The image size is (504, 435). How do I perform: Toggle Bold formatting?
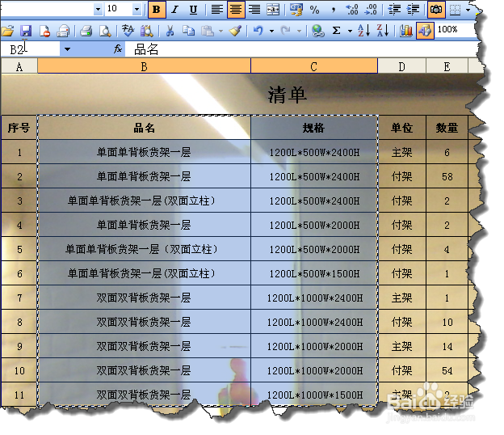[x=157, y=10]
